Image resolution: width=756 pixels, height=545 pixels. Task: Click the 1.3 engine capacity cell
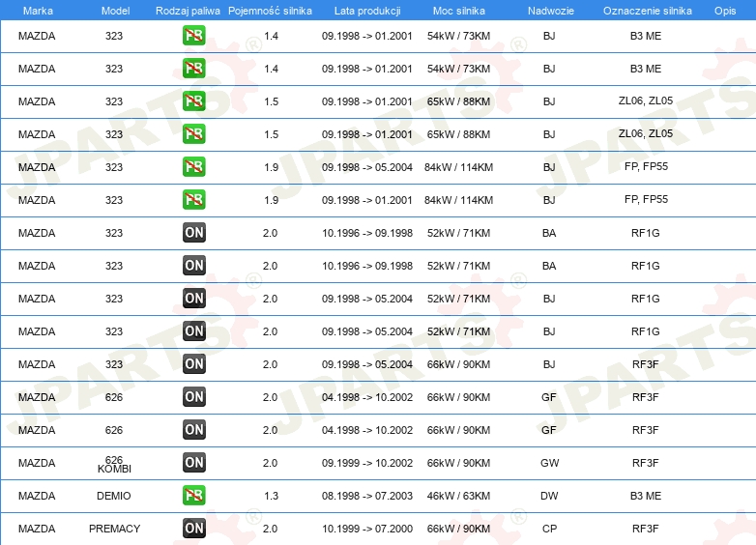click(x=271, y=496)
